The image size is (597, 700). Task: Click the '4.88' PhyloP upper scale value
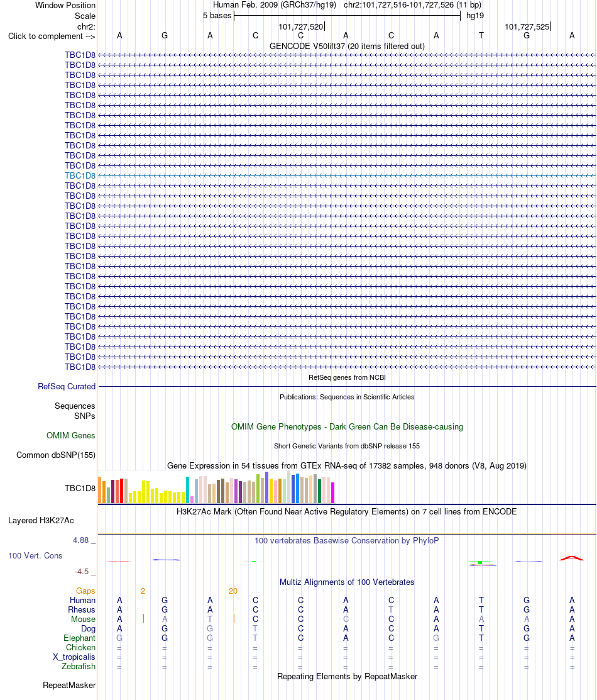tap(81, 540)
